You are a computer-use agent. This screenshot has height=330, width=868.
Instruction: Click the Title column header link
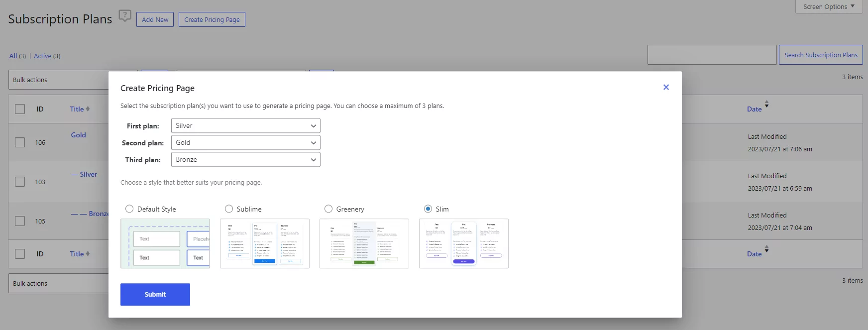pyautogui.click(x=77, y=109)
